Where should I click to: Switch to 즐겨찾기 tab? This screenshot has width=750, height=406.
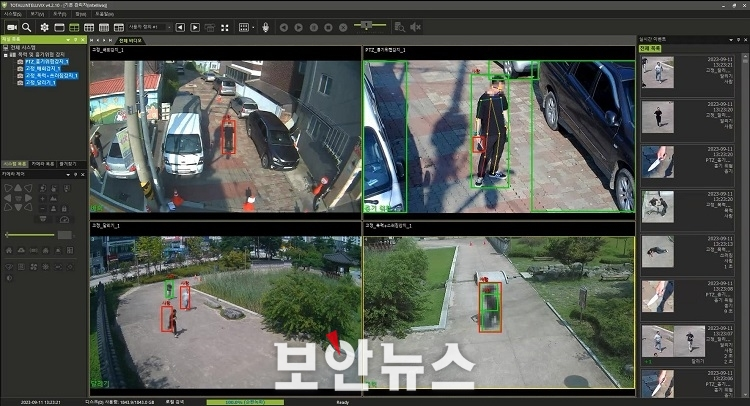(67, 164)
